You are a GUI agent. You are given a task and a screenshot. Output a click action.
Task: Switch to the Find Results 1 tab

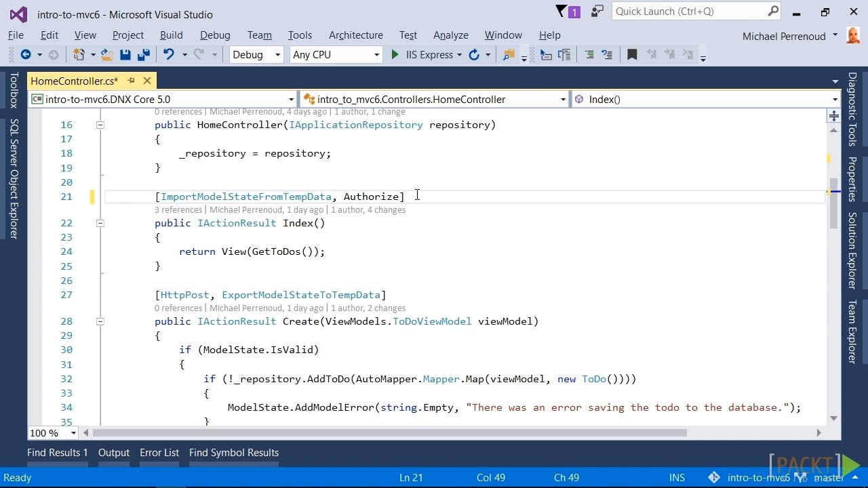pyautogui.click(x=58, y=453)
